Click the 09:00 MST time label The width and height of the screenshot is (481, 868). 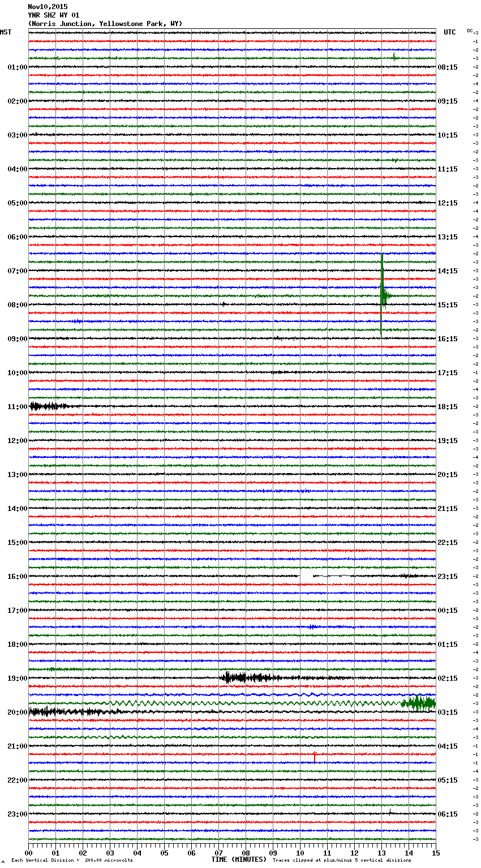click(x=18, y=339)
